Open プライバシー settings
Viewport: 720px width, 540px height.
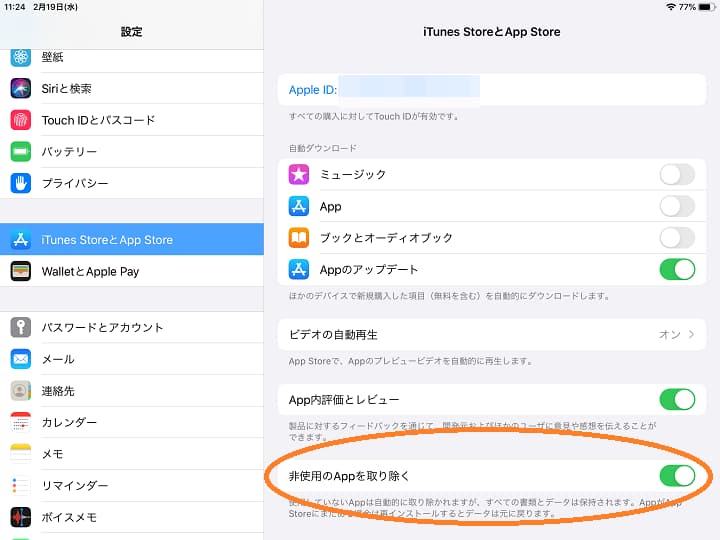(x=132, y=183)
